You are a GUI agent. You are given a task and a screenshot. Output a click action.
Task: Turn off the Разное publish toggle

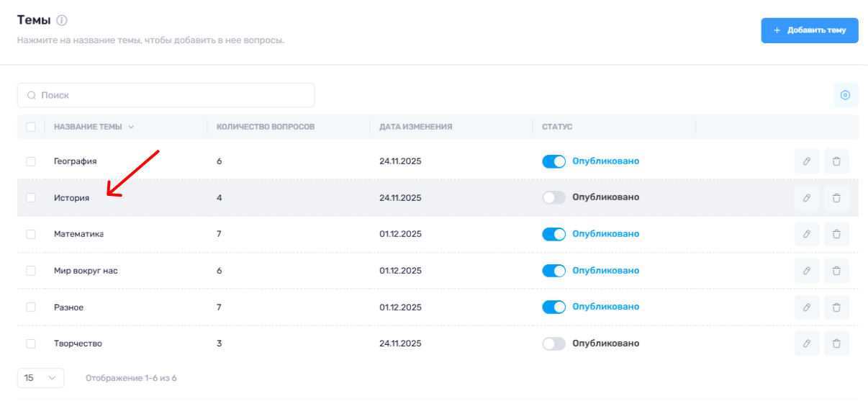pos(554,308)
